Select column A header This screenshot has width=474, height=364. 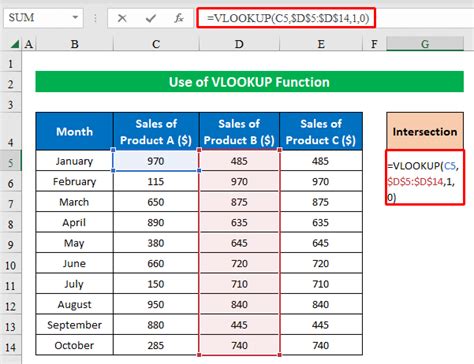(29, 44)
